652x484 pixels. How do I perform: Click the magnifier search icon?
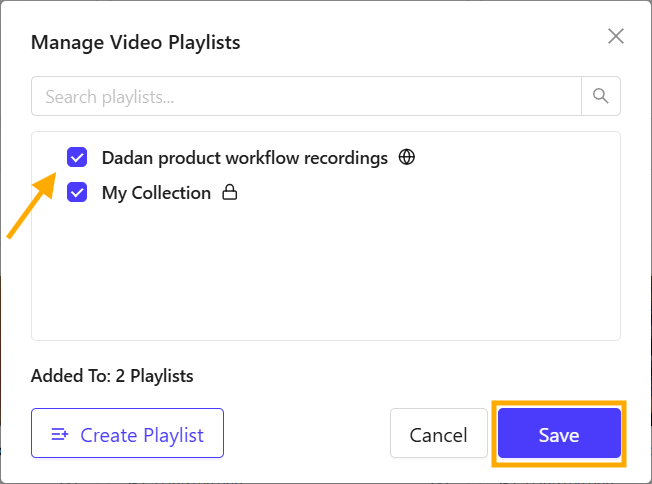pos(600,96)
